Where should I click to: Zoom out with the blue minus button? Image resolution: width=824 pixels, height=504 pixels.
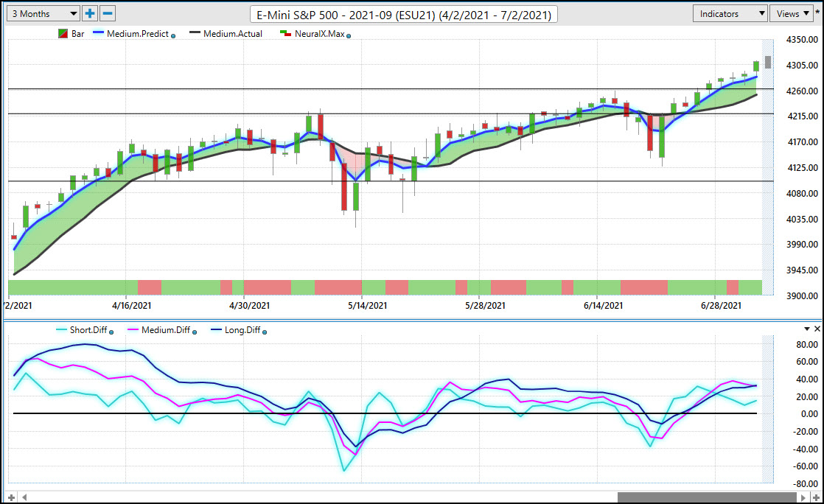click(108, 14)
